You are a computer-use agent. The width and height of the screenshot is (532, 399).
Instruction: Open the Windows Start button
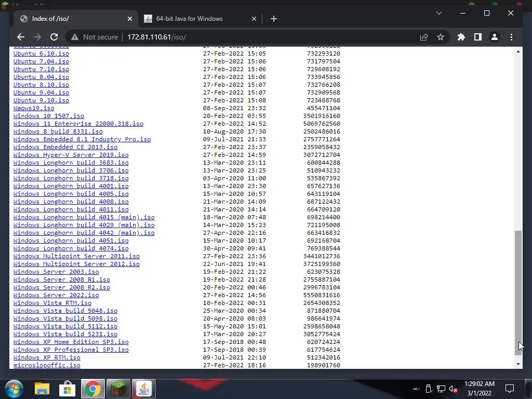(x=14, y=389)
